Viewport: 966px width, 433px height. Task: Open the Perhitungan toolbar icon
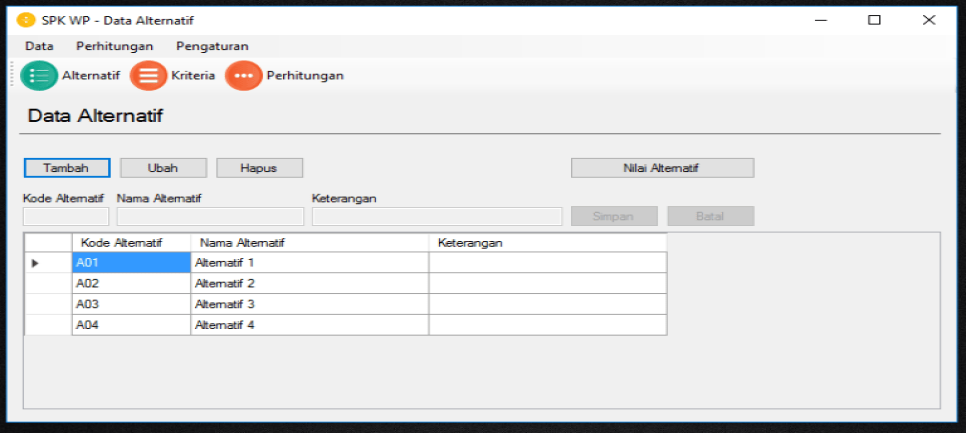pyautogui.click(x=244, y=76)
